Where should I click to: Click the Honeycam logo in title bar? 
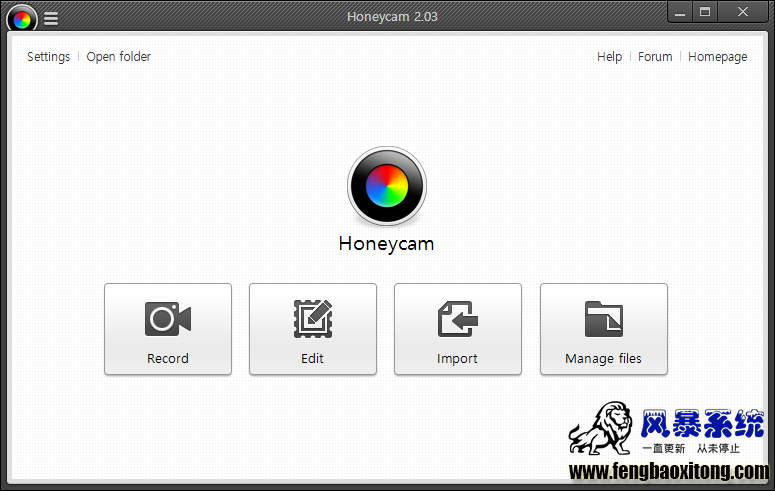[22, 19]
